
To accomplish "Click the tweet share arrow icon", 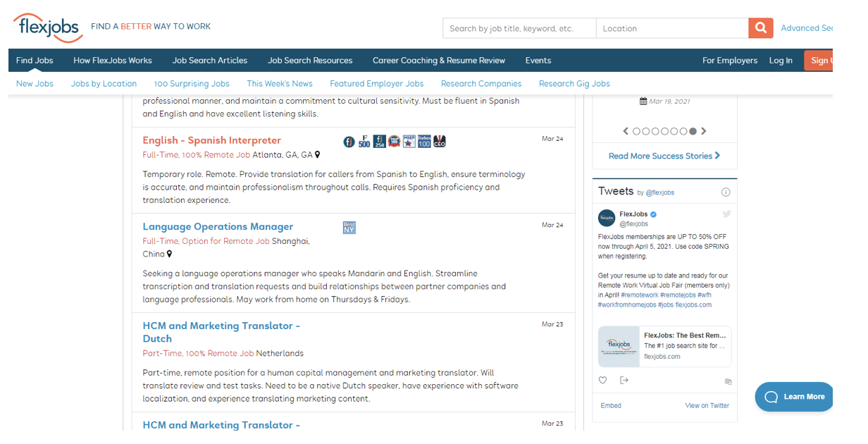I will [624, 381].
